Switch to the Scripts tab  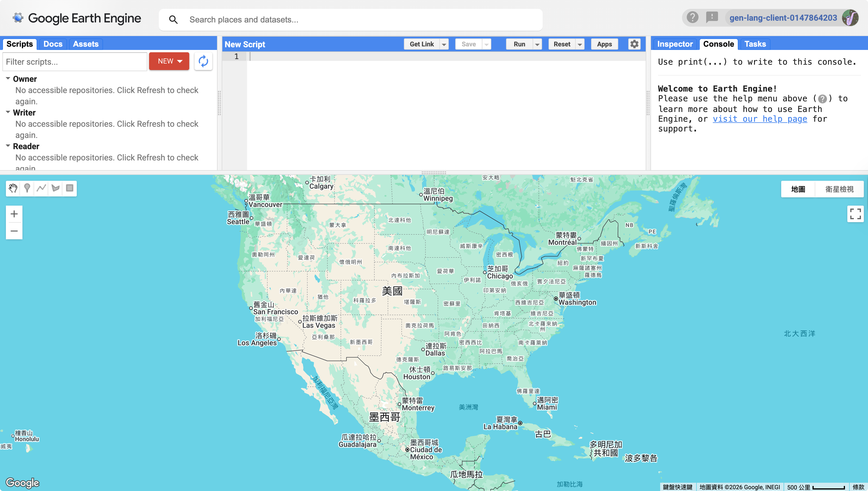[x=19, y=44]
